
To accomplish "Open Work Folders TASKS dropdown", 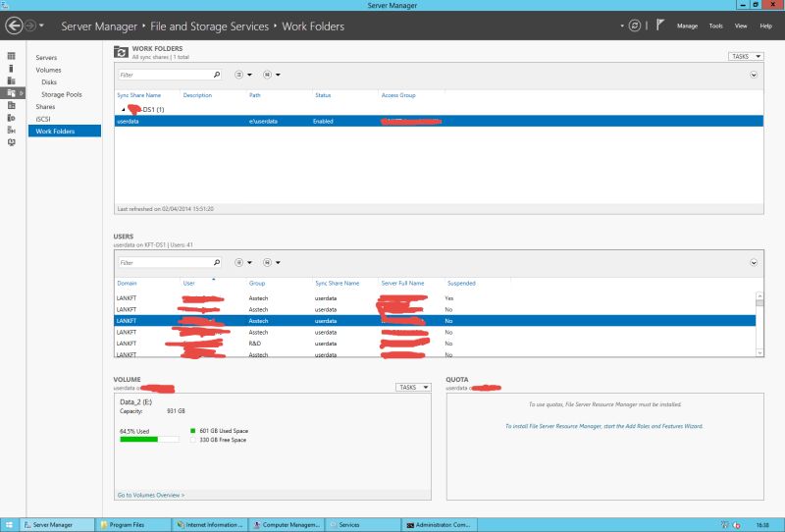I will tap(746, 56).
